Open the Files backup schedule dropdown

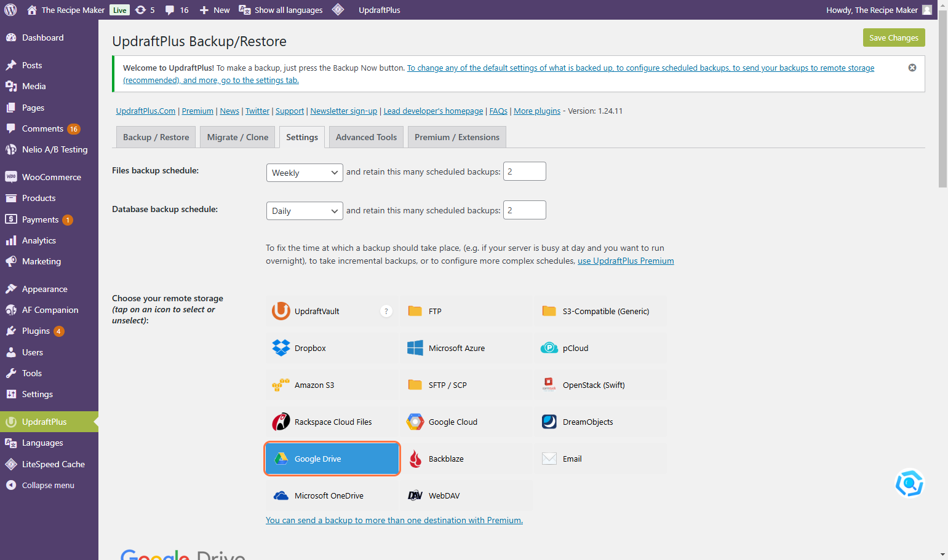pyautogui.click(x=305, y=173)
